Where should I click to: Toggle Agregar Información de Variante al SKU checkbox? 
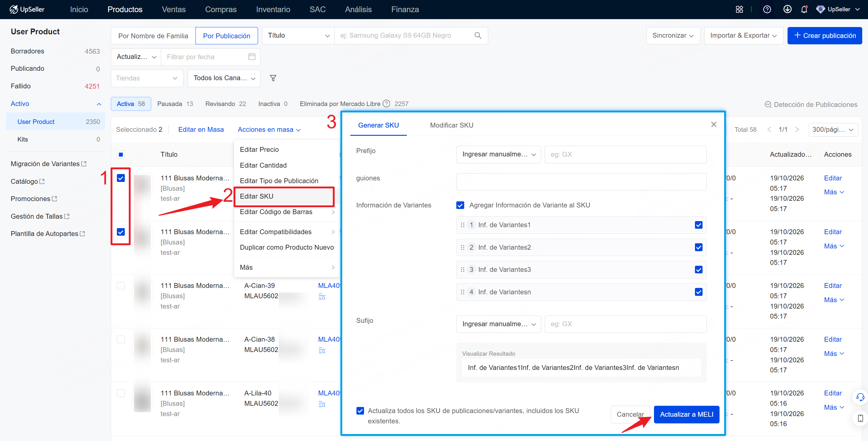click(x=460, y=205)
